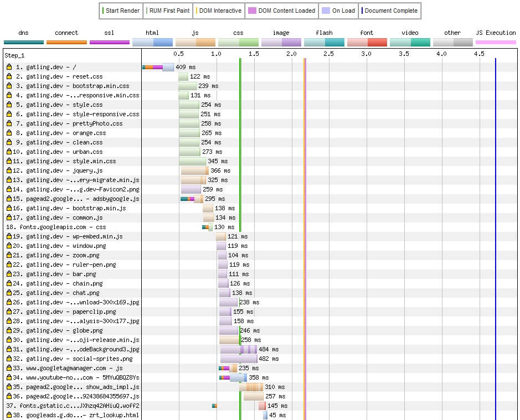Click the padlock beside www.googletagmanager.com request

(x=9, y=368)
